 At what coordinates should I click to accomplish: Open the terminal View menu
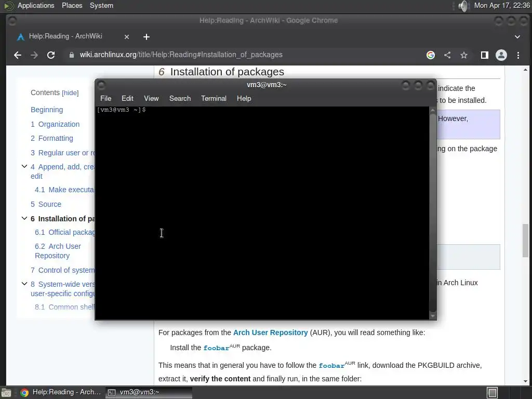point(151,98)
